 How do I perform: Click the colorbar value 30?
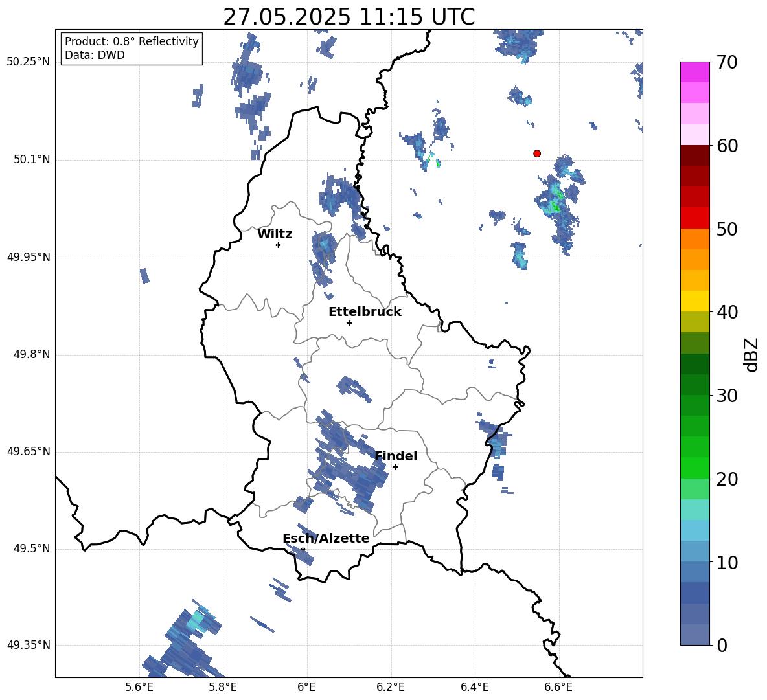(727, 396)
